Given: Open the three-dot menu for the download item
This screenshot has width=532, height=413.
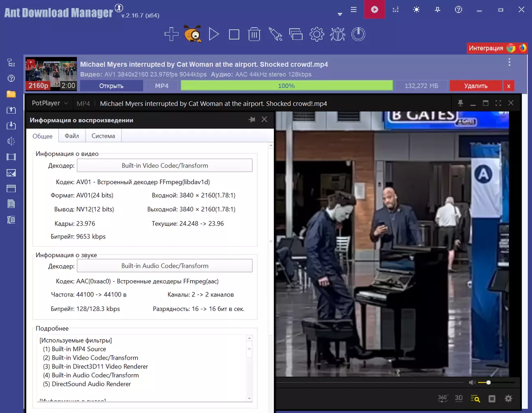Looking at the screenshot, I should click(509, 62).
